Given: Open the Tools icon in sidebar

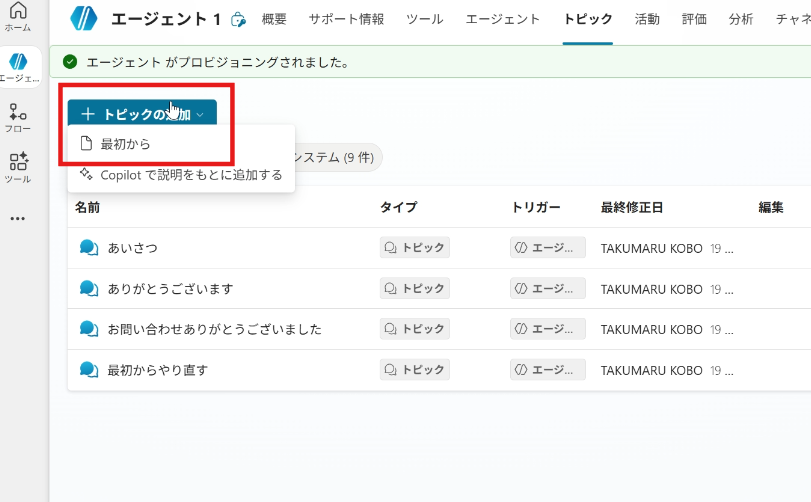Looking at the screenshot, I should point(18,166).
